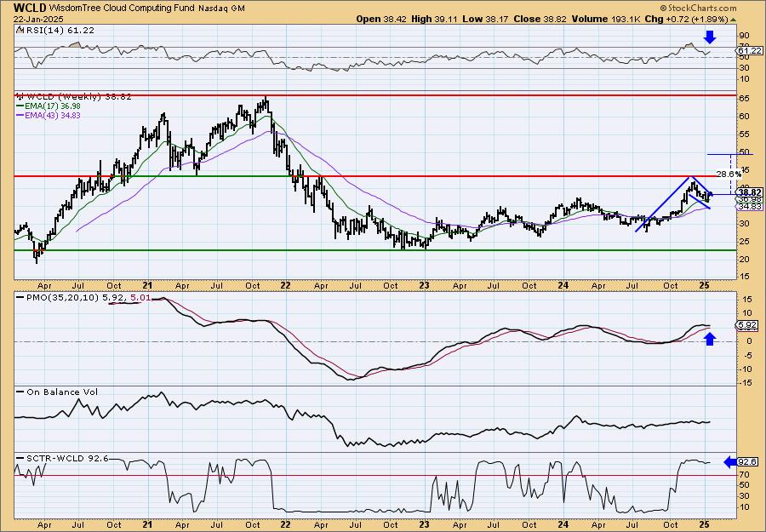Image resolution: width=766 pixels, height=532 pixels.
Task: Click the PMO legend line swatch
Action: click(21, 297)
